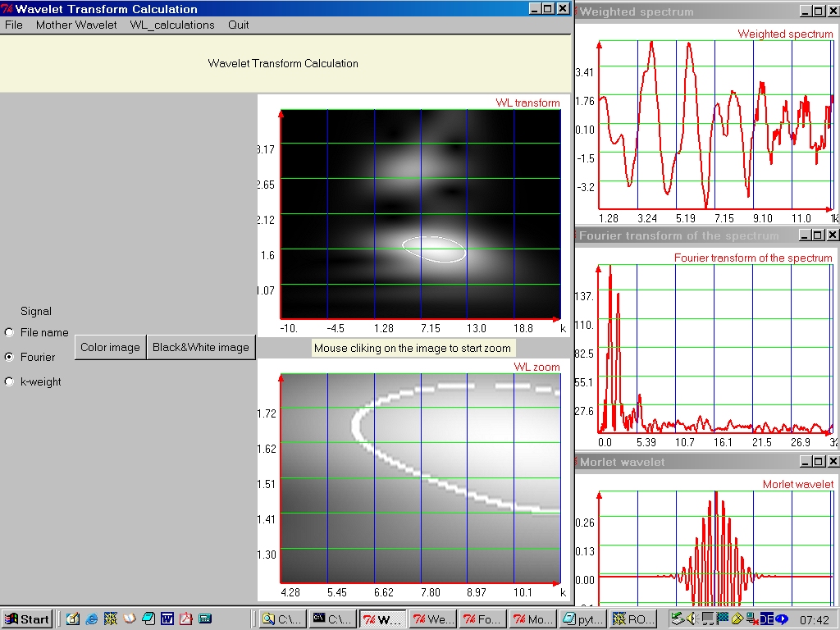Choose the k-weight signal radio button
This screenshot has height=630, width=840.
[10, 381]
